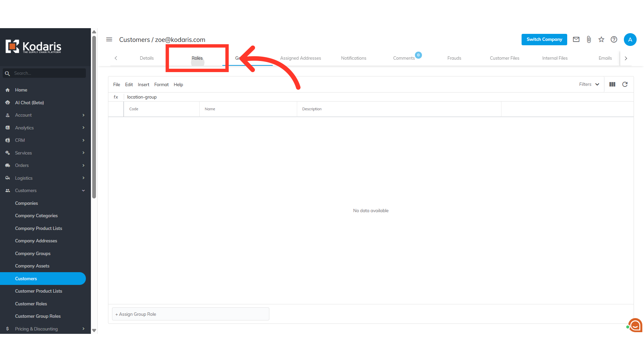The height and width of the screenshot is (362, 644).
Task: Click the columns layout icon
Action: [612, 84]
